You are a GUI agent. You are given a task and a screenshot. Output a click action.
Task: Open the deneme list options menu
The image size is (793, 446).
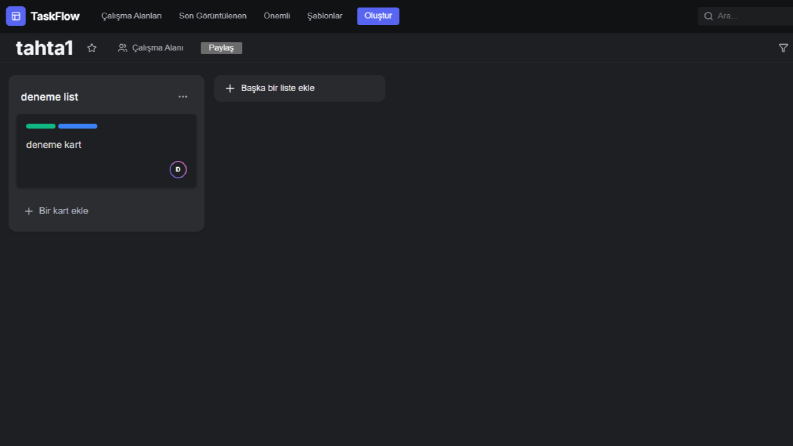coord(183,97)
